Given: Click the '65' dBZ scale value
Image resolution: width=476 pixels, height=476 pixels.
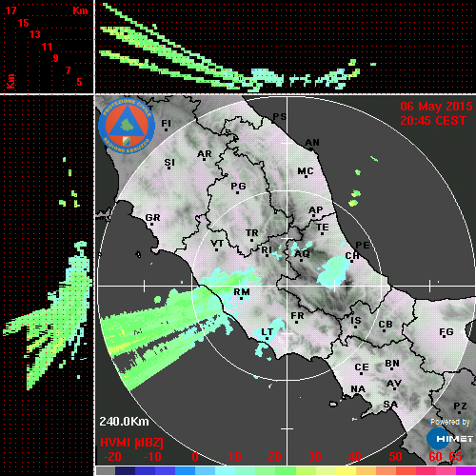Looking at the screenshot, I should point(456,457).
